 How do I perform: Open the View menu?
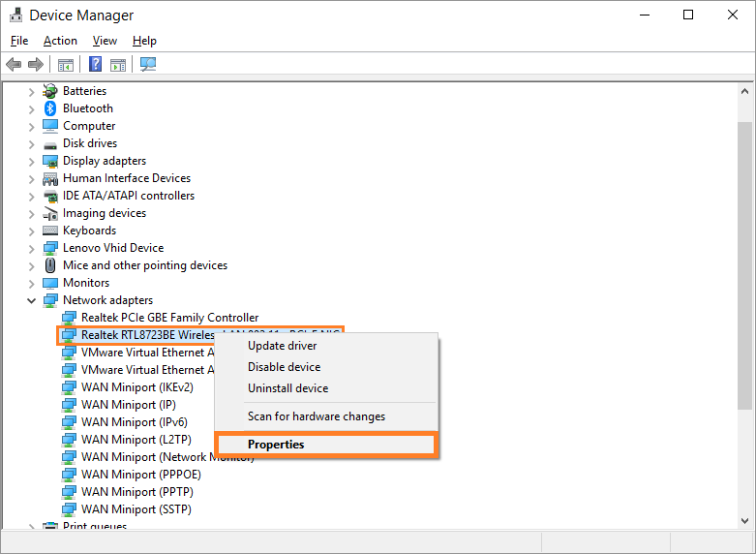coord(105,41)
